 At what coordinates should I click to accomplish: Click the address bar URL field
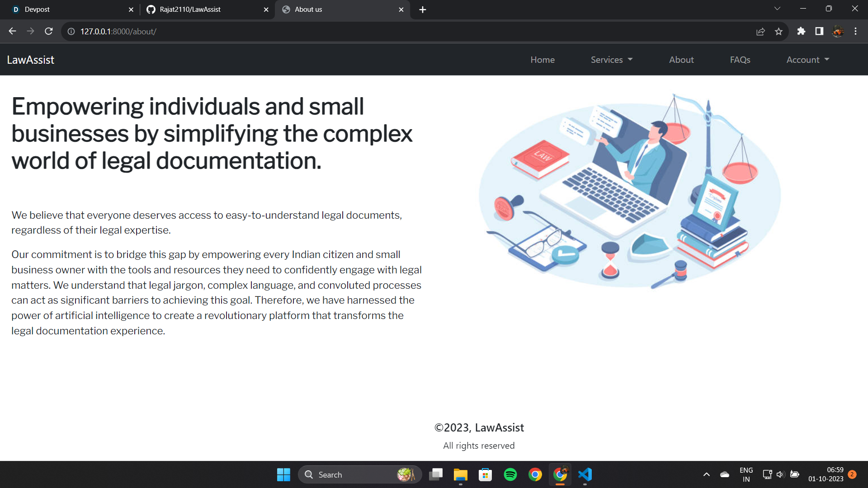click(x=362, y=31)
